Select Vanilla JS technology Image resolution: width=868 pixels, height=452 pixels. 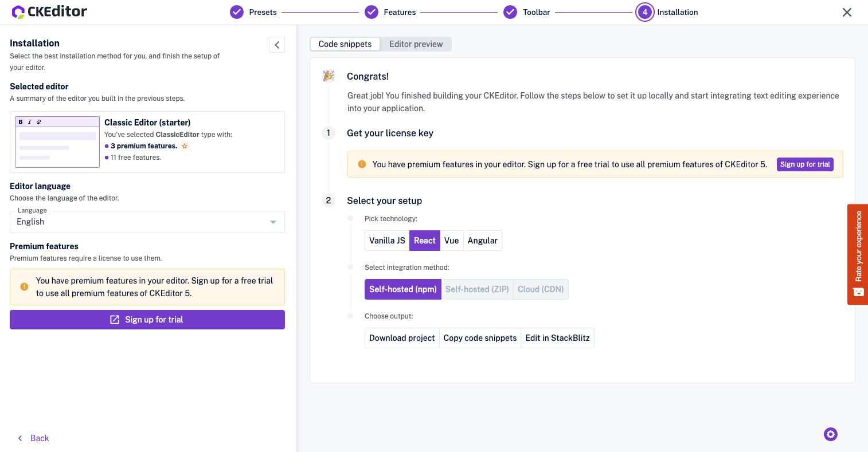tap(387, 241)
